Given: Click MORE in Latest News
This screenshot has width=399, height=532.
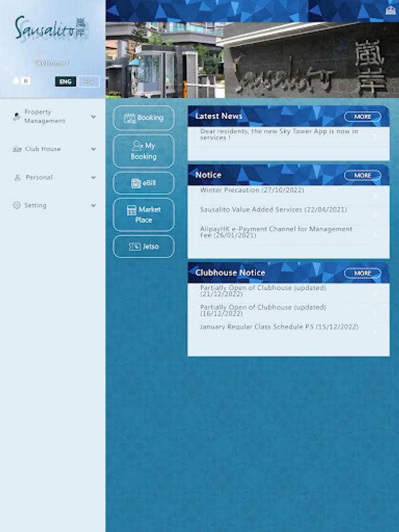Looking at the screenshot, I should (362, 116).
